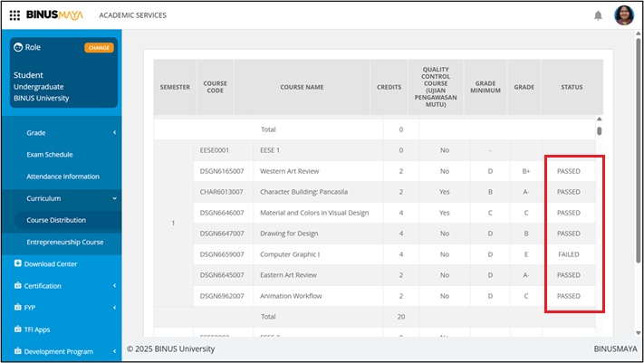
Task: Click the COURSE NAME column header
Action: click(302, 87)
